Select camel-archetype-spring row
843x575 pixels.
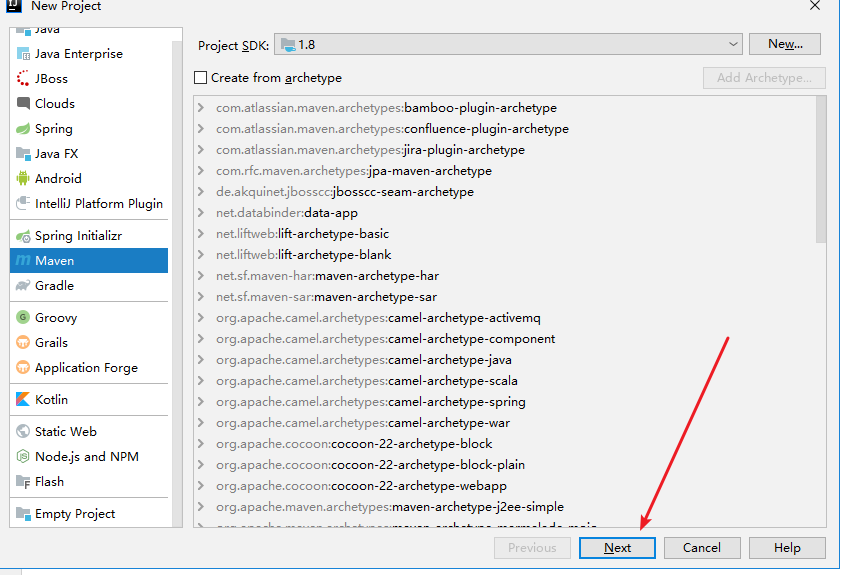coord(505,401)
